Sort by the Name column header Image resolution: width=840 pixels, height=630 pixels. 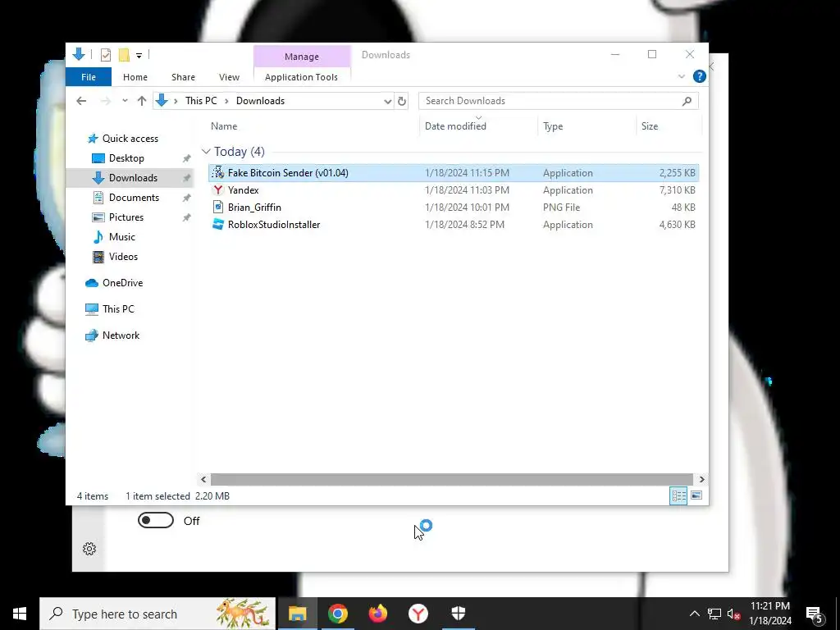pyautogui.click(x=224, y=126)
